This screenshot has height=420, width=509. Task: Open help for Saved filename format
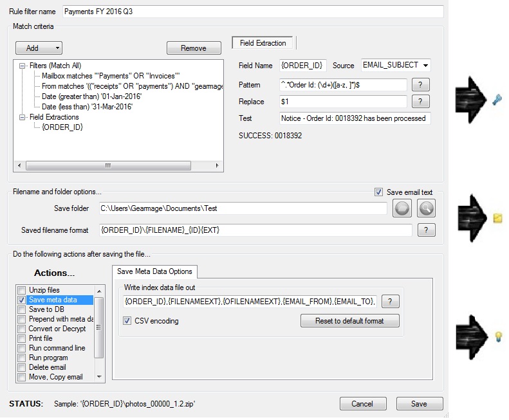coord(426,230)
